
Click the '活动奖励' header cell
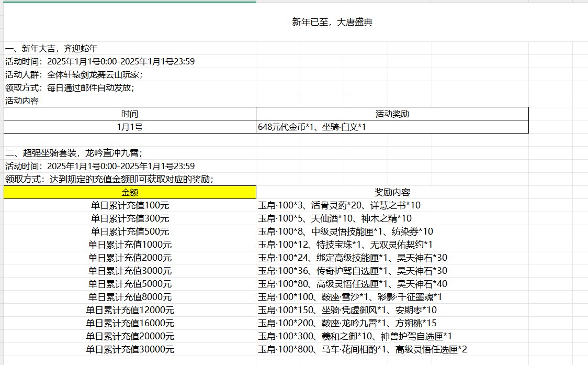click(392, 114)
